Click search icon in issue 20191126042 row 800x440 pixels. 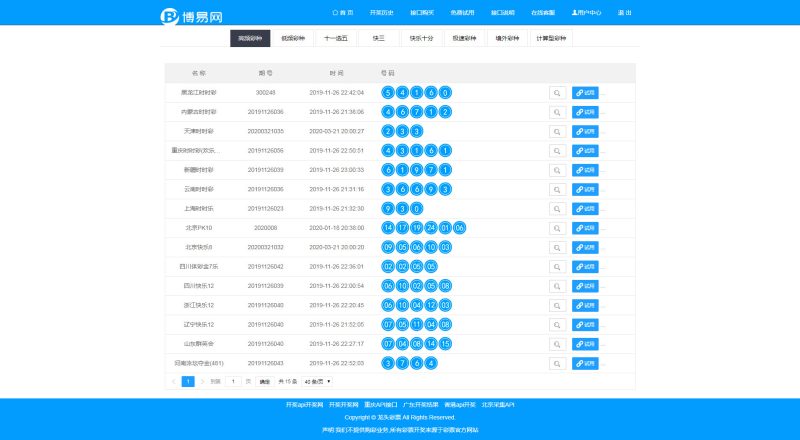557,267
